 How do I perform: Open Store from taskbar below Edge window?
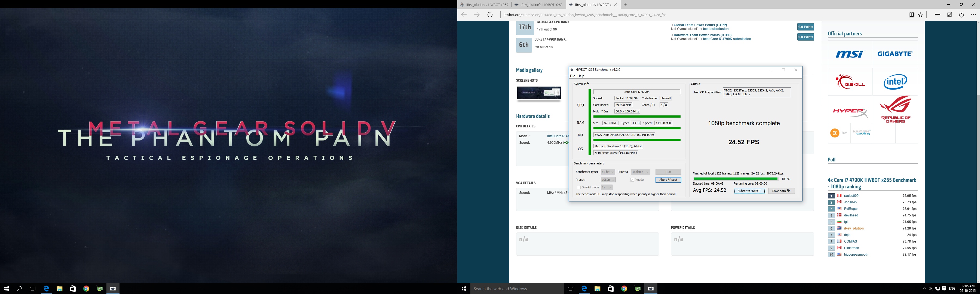coord(611,289)
